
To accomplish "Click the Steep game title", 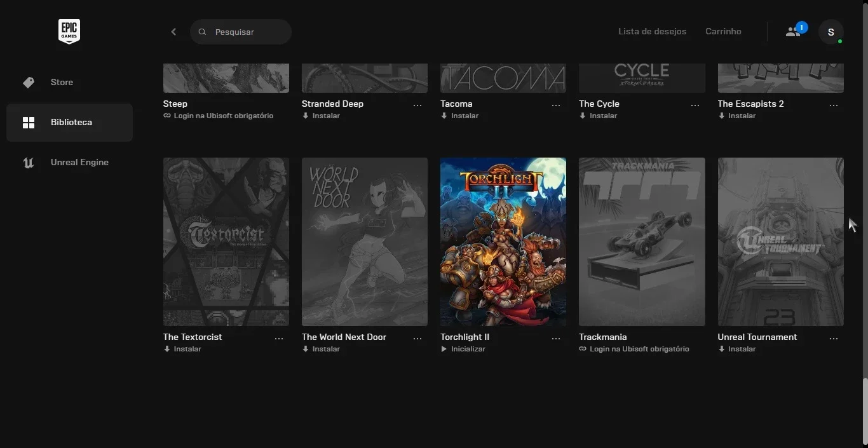I will pos(175,104).
